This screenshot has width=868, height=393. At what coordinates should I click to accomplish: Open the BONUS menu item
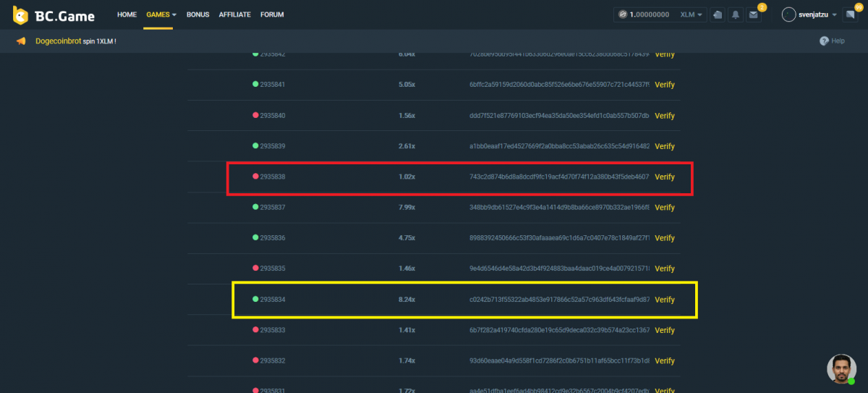click(197, 14)
